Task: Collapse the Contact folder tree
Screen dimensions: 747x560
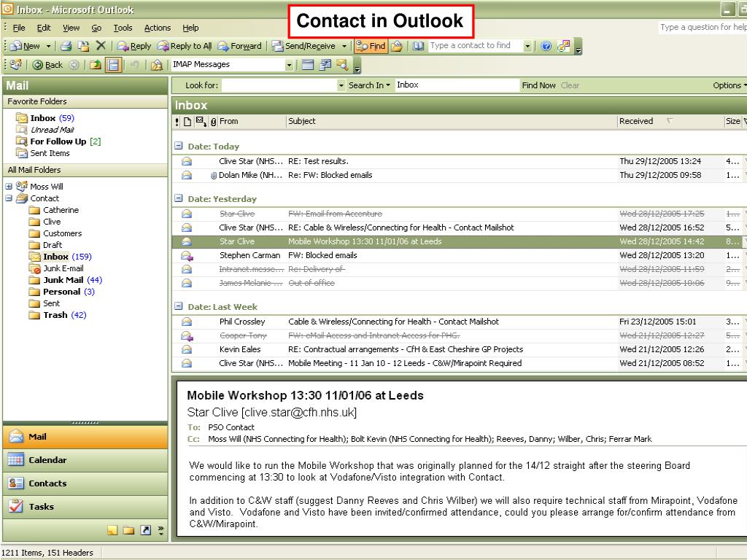Action: pyautogui.click(x=9, y=198)
